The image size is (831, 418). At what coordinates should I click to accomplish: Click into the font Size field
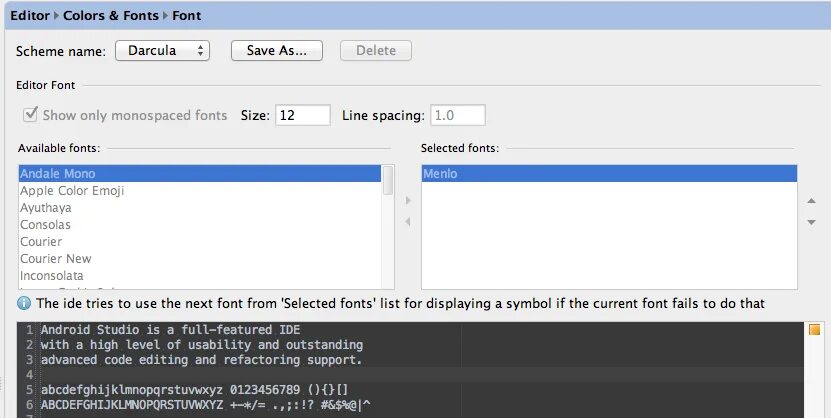coord(303,115)
